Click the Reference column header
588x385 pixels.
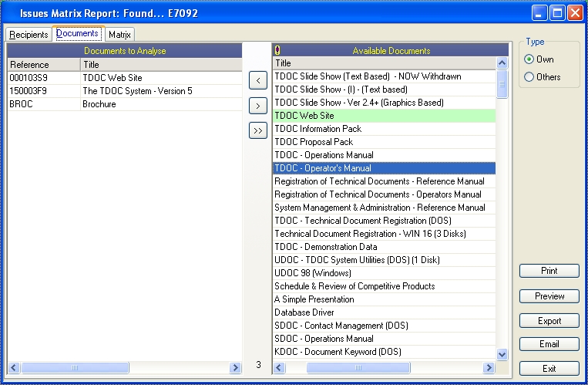click(44, 65)
